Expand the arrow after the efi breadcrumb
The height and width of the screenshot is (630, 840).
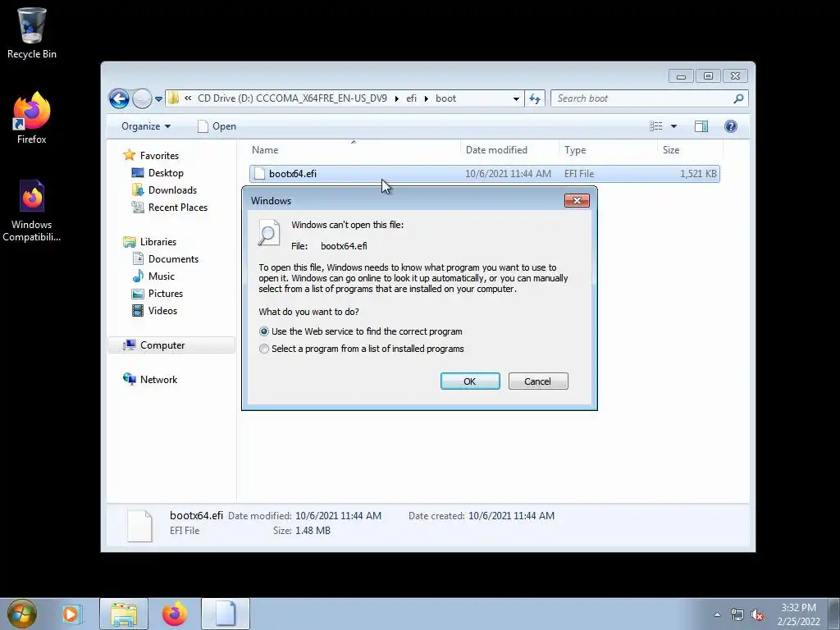pyautogui.click(x=427, y=99)
